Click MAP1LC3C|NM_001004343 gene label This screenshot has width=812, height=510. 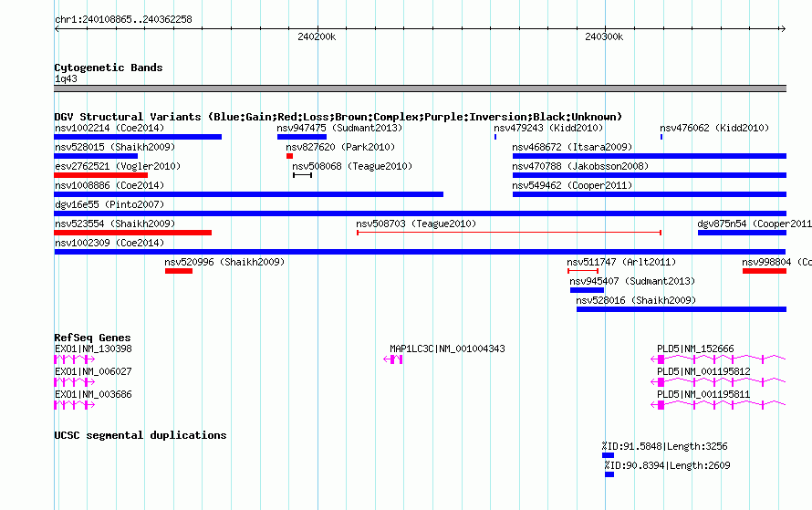(x=447, y=349)
